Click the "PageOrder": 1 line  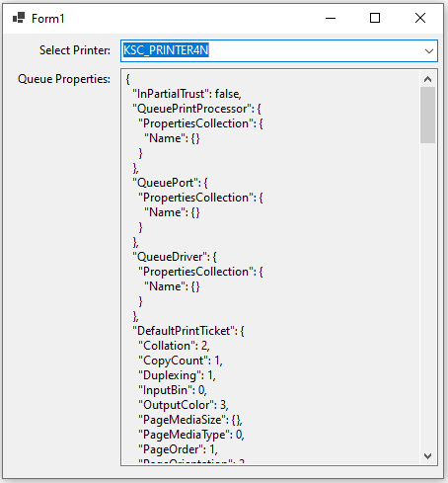178,449
